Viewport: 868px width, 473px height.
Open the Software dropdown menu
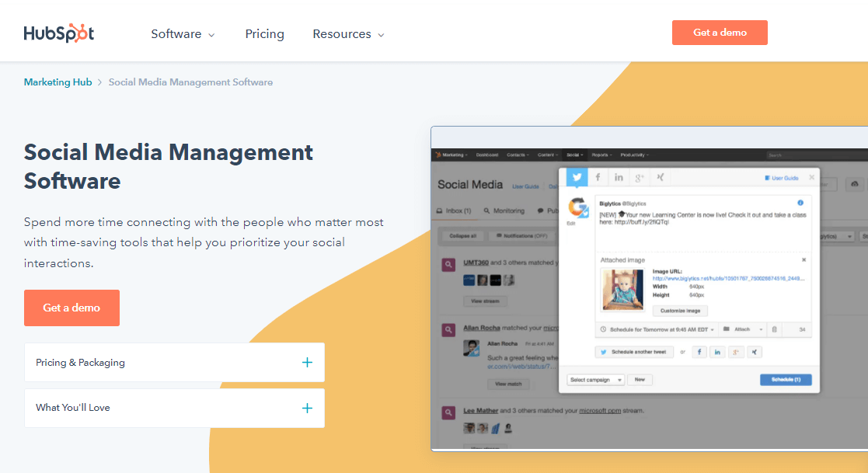pyautogui.click(x=183, y=34)
